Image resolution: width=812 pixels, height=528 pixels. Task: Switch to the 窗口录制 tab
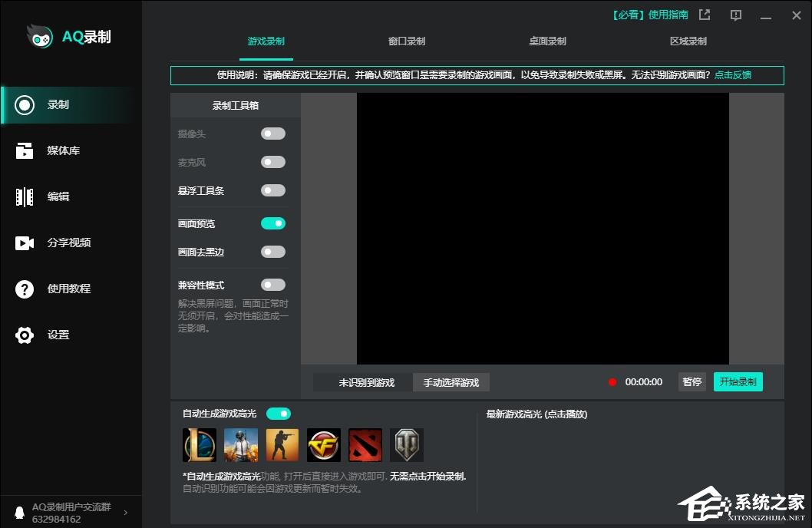click(x=406, y=41)
